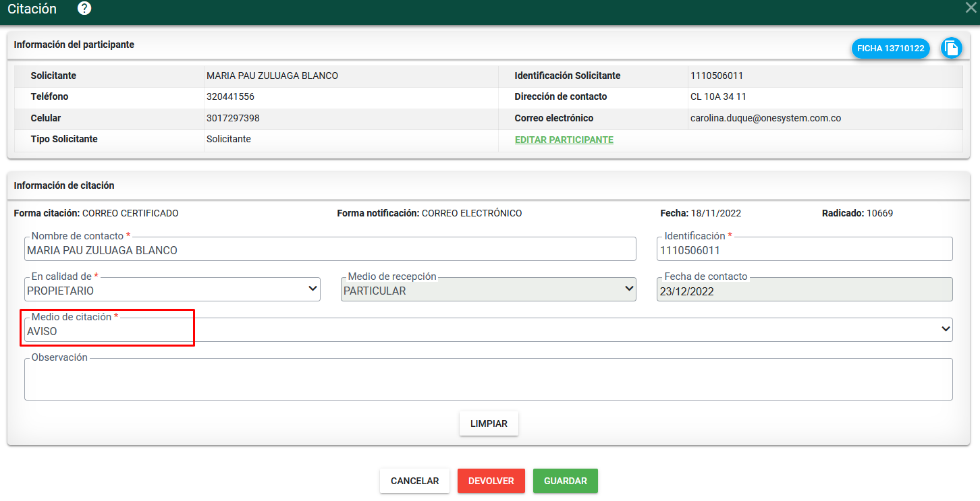Click the Citación dialog title
The image size is (980, 501).
click(32, 9)
